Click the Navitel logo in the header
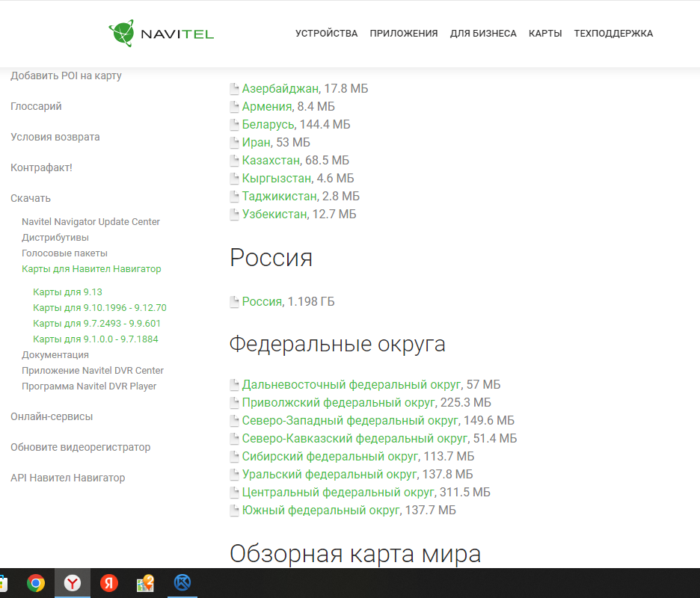The width and height of the screenshot is (700, 598). (161, 33)
